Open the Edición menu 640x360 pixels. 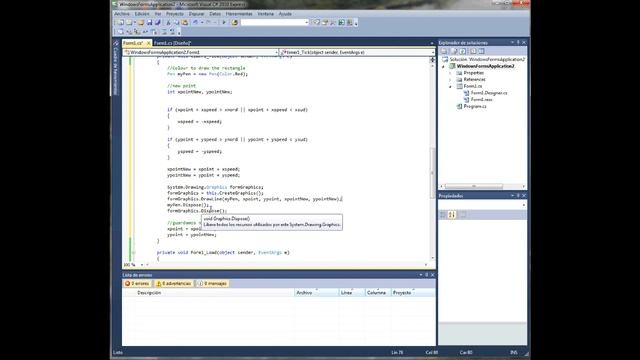[142, 14]
